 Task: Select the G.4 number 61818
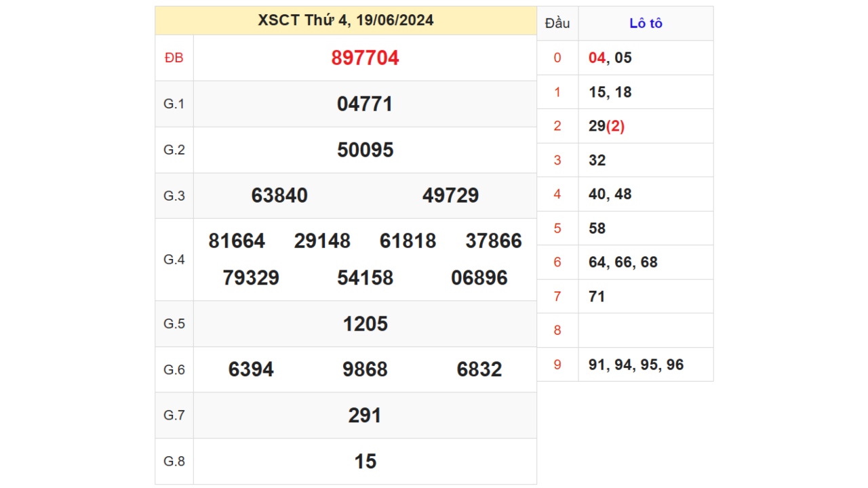click(408, 241)
